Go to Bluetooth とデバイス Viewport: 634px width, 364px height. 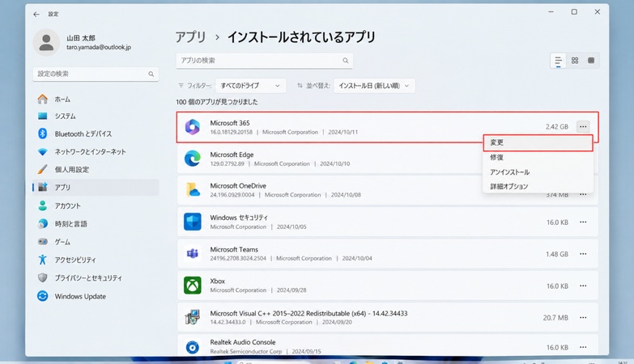96,133
